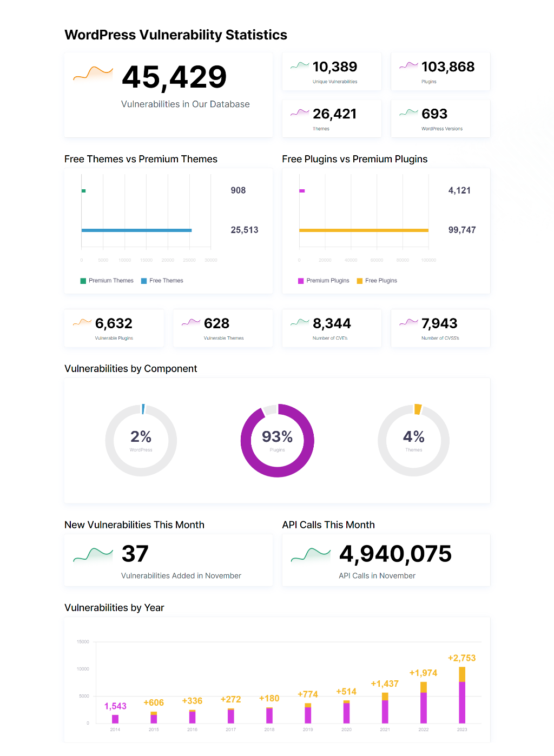Click the Vulnerabilities by Year heading
The image size is (554, 756).
tap(114, 607)
